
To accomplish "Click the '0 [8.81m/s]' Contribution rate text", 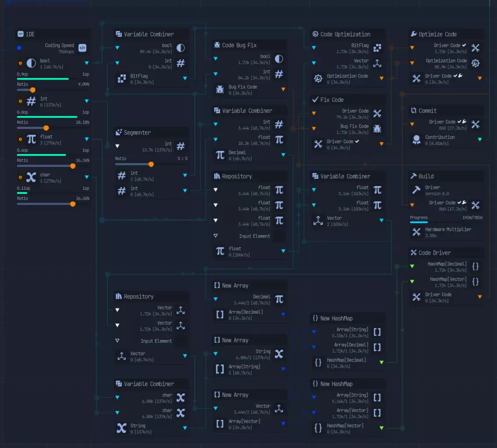I will click(x=437, y=143).
